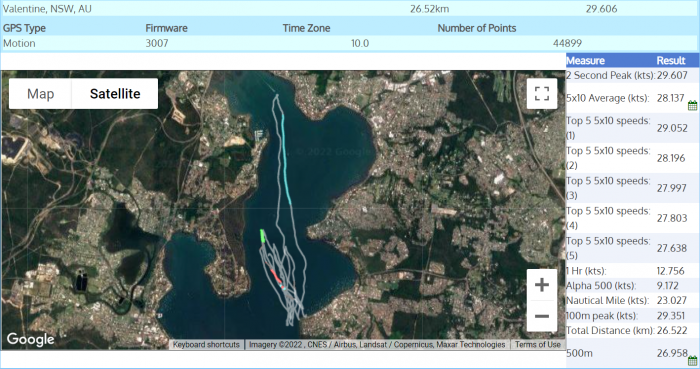The image size is (700, 369).
Task: Select Top 5 5x10 speeds (1) row
Action: click(632, 128)
